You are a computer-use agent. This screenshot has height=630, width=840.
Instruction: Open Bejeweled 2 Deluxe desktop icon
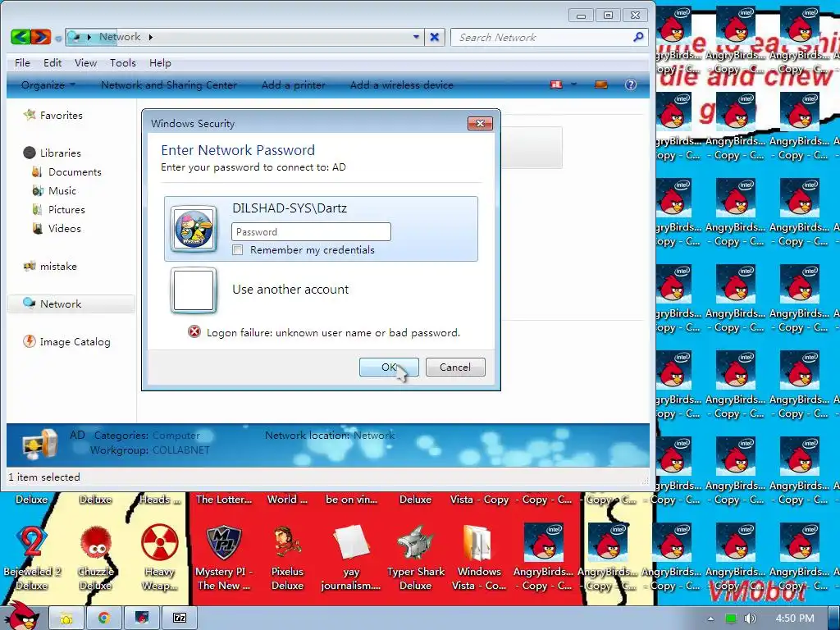32,558
